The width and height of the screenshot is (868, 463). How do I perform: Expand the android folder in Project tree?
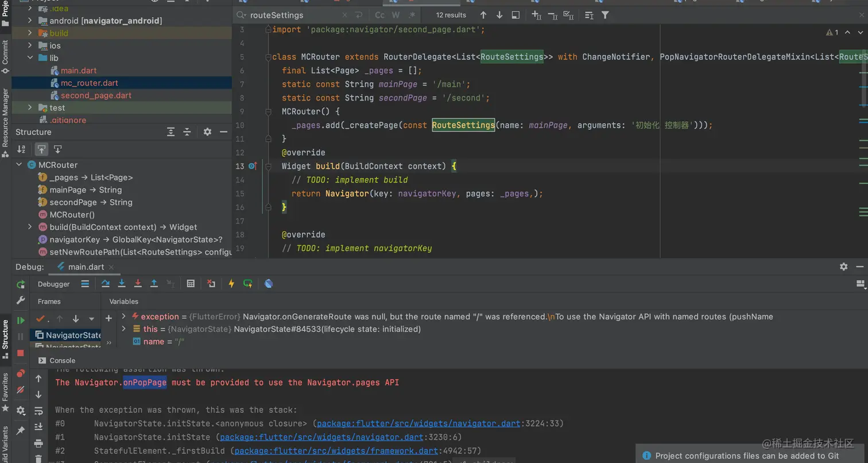[x=30, y=21]
